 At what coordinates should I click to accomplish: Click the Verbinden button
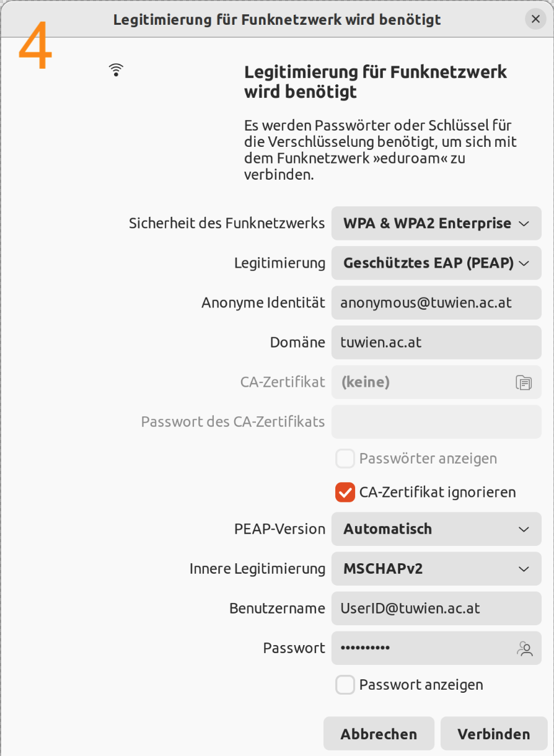click(x=494, y=734)
